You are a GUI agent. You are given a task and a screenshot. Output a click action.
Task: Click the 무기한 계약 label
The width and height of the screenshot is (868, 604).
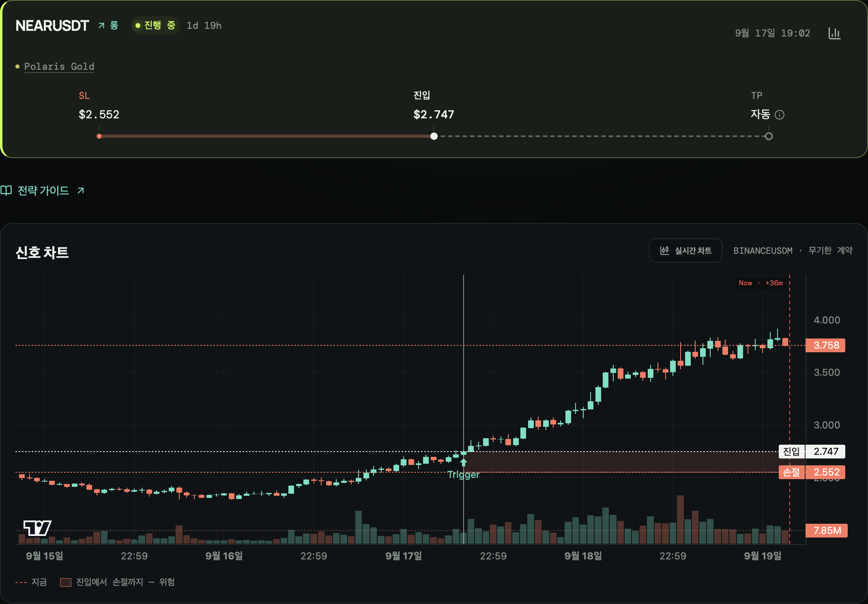click(x=830, y=251)
